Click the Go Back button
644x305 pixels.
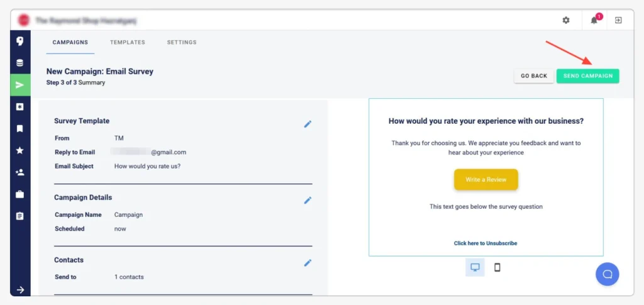(534, 76)
